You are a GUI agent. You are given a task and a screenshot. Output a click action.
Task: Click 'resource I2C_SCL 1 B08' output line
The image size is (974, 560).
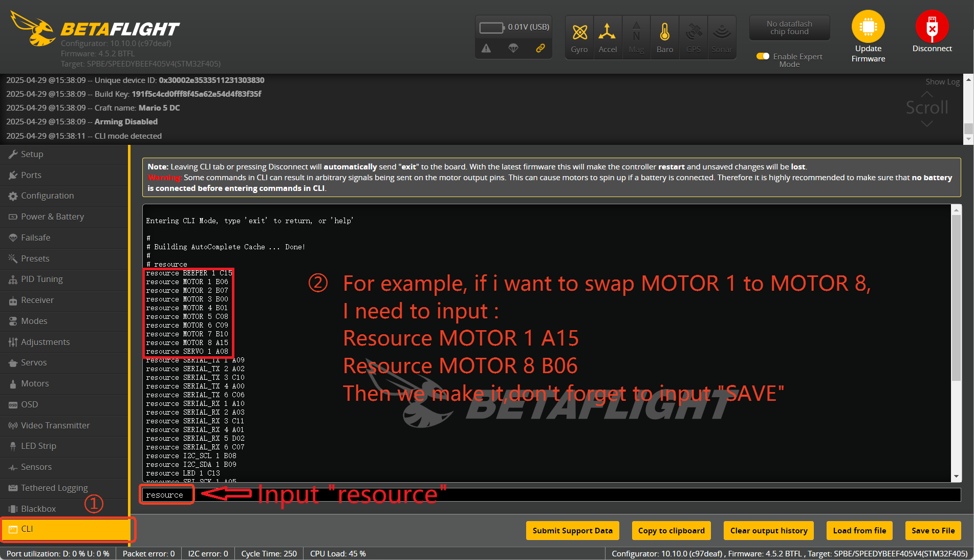coord(191,456)
